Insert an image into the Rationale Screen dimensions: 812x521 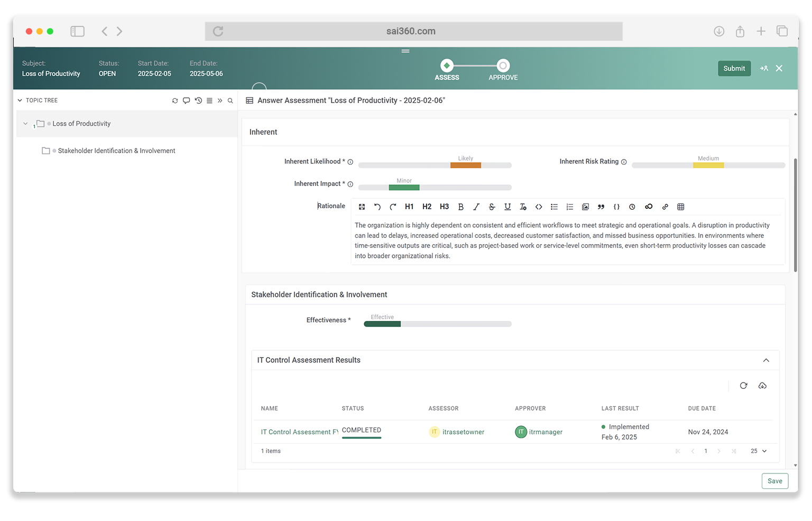585,207
